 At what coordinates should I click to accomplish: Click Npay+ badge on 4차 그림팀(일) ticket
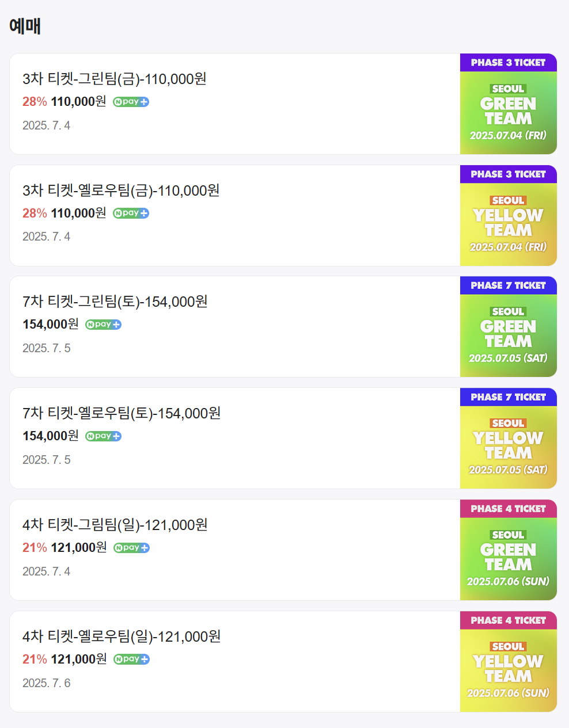(x=132, y=548)
